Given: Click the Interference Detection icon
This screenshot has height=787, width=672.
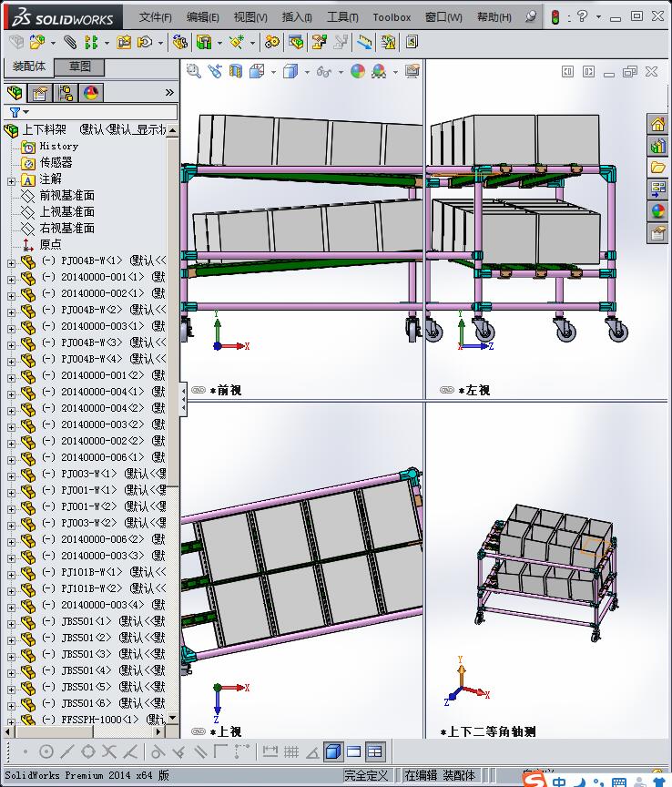Looking at the screenshot, I should (364, 43).
